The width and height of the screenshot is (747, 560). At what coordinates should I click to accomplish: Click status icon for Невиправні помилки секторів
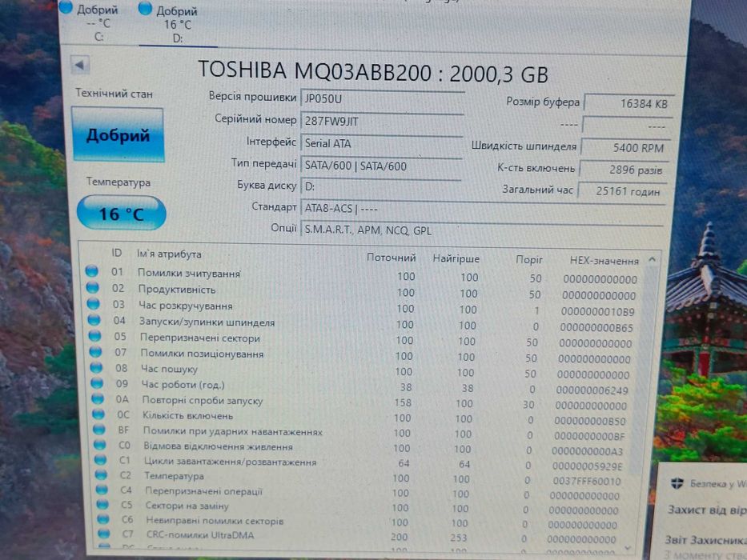pyautogui.click(x=103, y=518)
